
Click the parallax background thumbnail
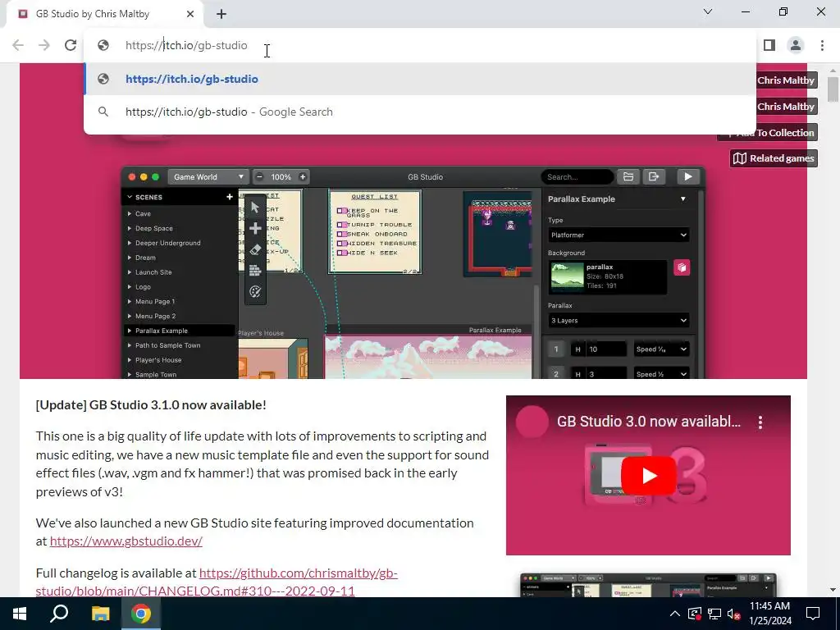click(568, 276)
